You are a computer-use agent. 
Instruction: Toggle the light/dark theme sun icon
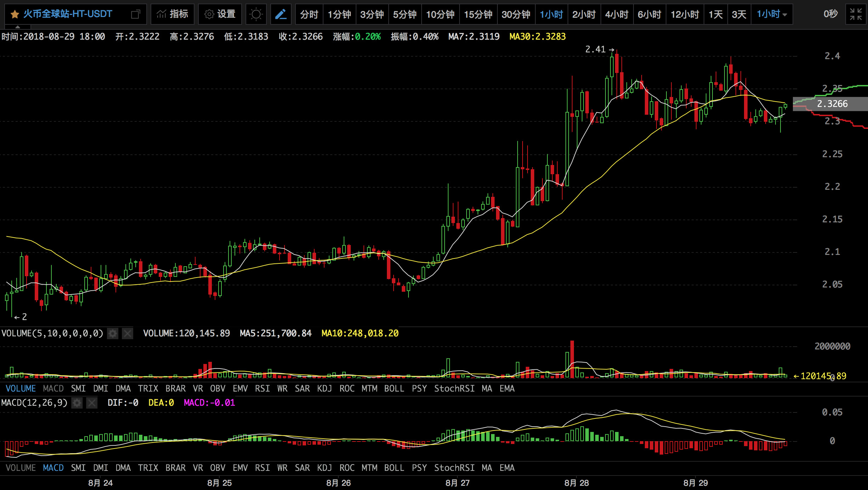[256, 14]
